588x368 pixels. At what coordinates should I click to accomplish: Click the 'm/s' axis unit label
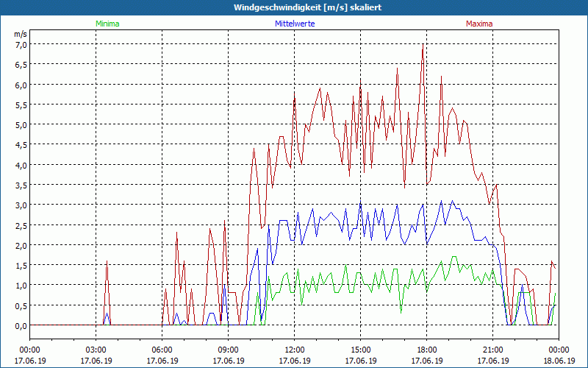point(21,34)
